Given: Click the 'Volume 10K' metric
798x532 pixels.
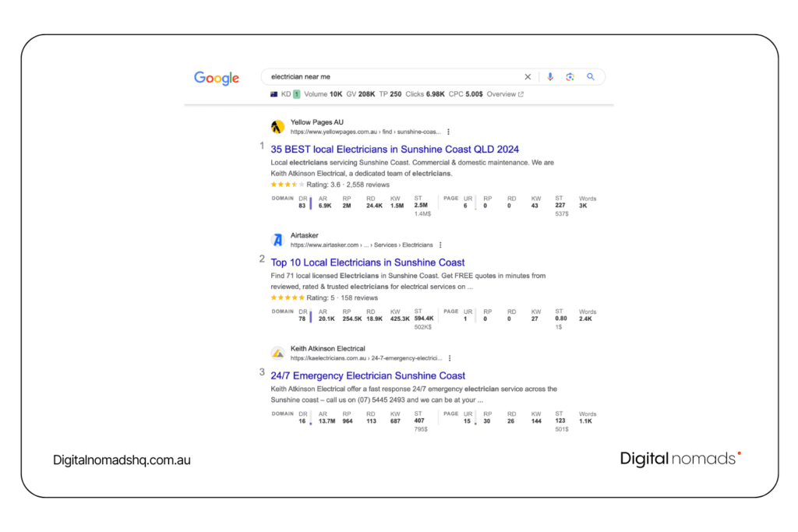Looking at the screenshot, I should click(x=323, y=94).
